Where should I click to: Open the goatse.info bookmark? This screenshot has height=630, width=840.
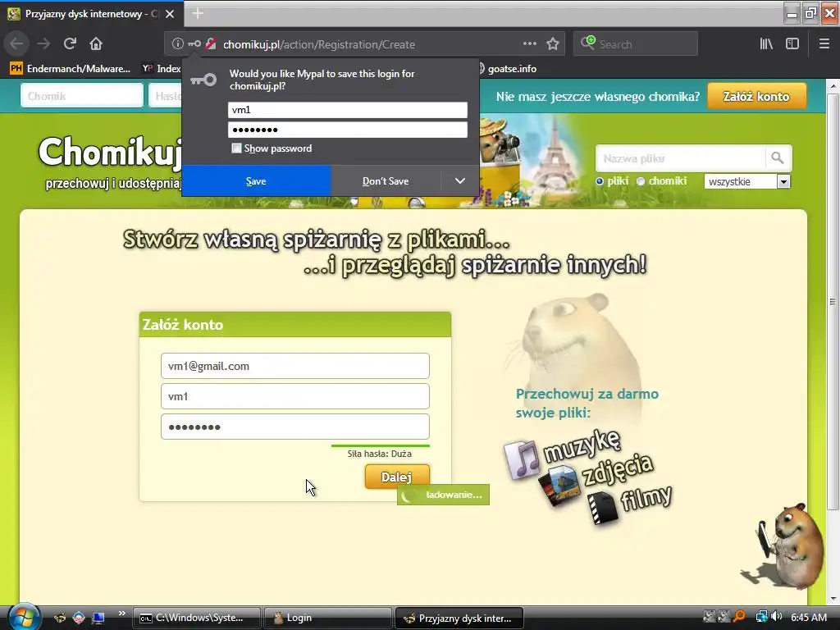point(506,69)
